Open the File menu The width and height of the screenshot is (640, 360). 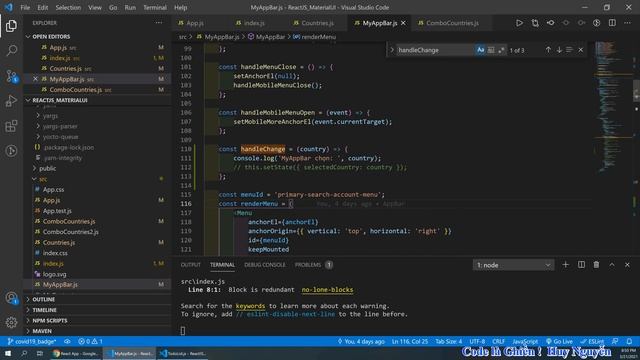coord(25,7)
